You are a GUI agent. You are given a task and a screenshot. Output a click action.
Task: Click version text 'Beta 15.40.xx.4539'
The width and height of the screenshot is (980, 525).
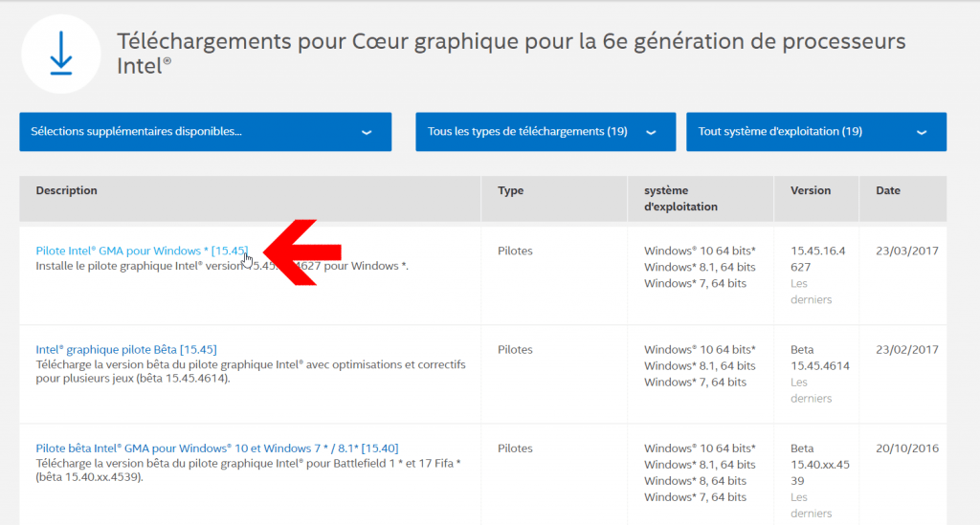[820, 465]
